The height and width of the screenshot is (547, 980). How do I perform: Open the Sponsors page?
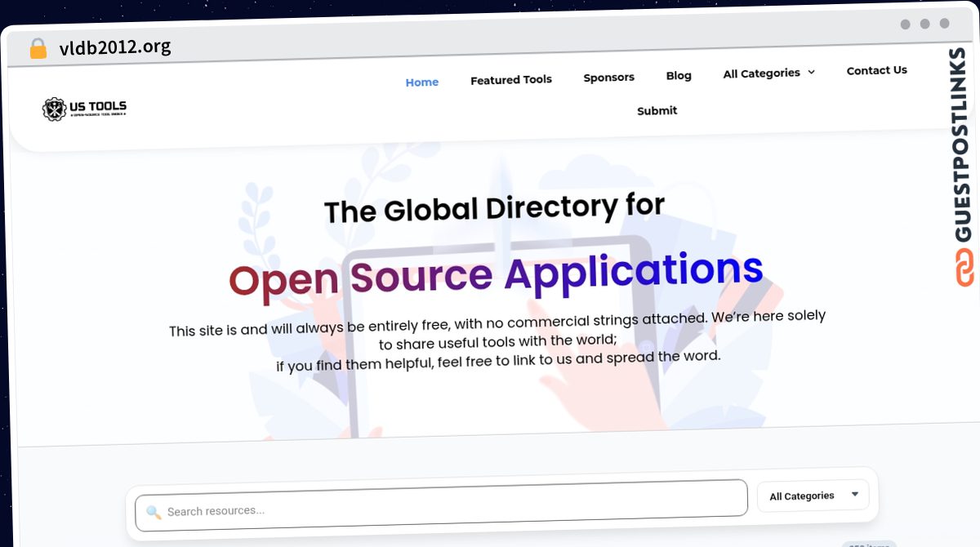click(609, 78)
